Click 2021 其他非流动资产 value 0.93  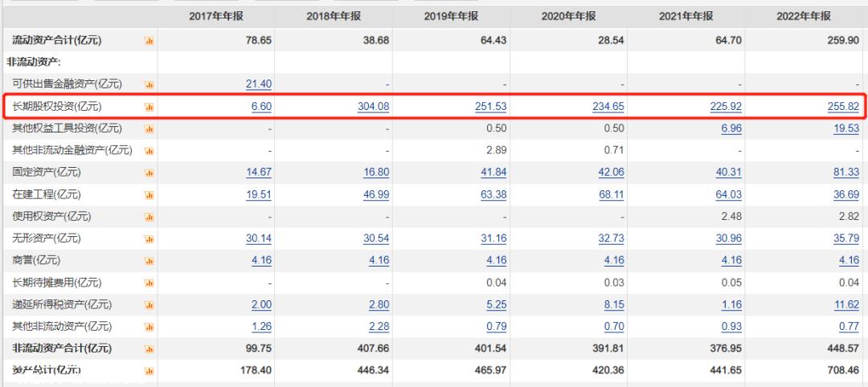[x=731, y=327]
